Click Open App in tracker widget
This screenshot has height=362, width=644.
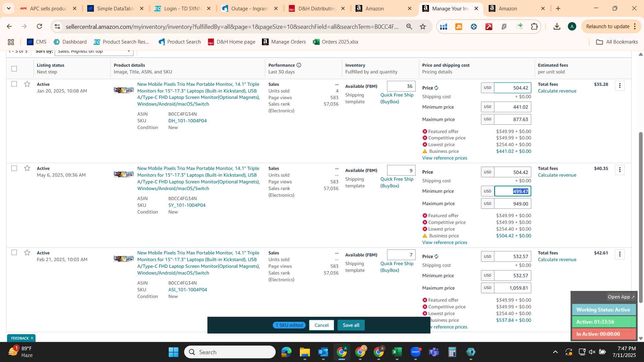click(x=621, y=297)
